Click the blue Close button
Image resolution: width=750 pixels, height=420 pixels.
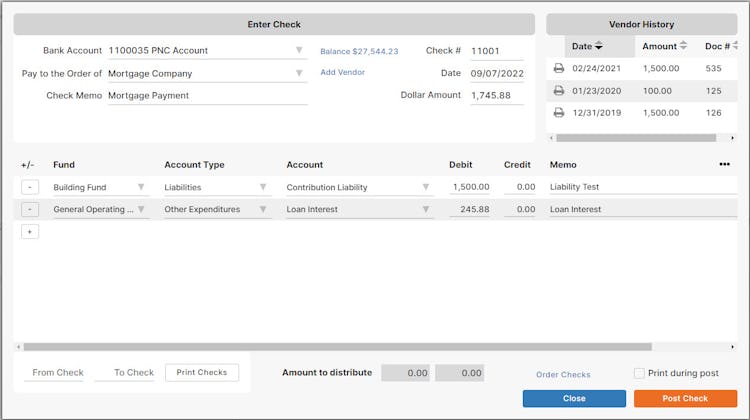pyautogui.click(x=574, y=398)
